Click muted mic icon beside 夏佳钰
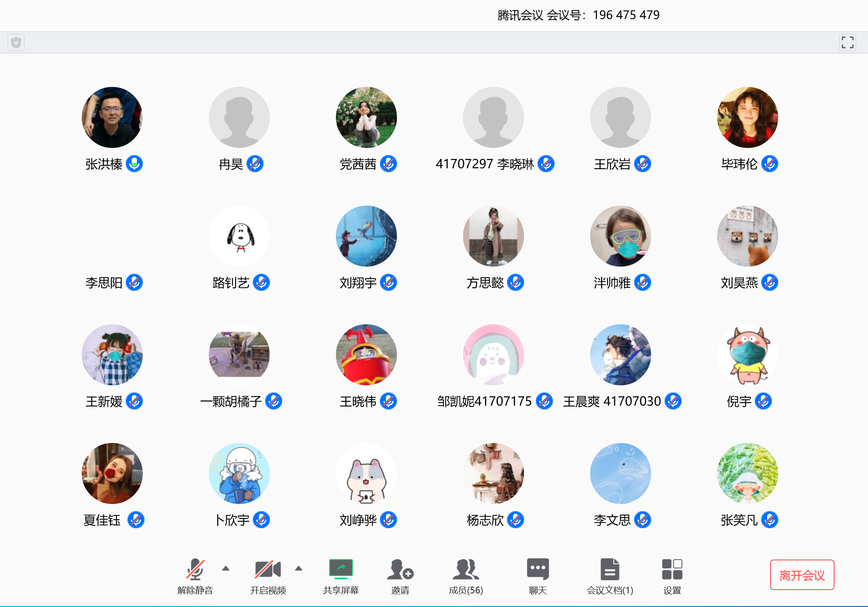 (x=136, y=520)
